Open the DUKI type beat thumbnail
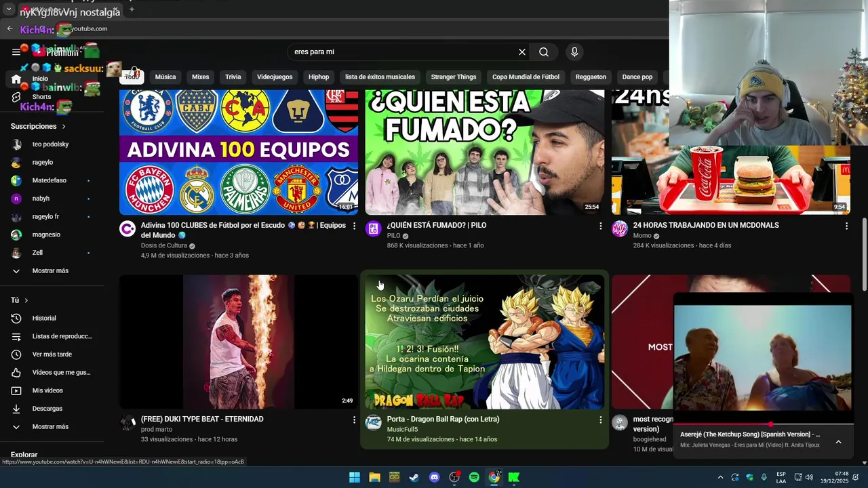The image size is (868, 488). pos(239,342)
